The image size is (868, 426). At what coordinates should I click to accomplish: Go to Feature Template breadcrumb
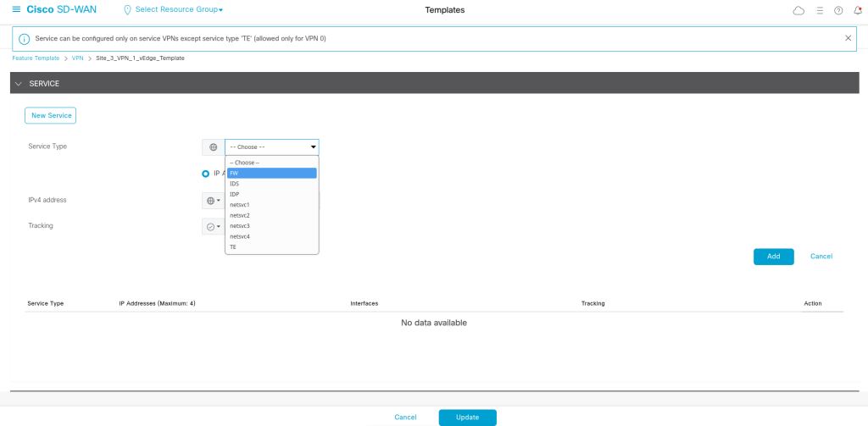coord(36,58)
